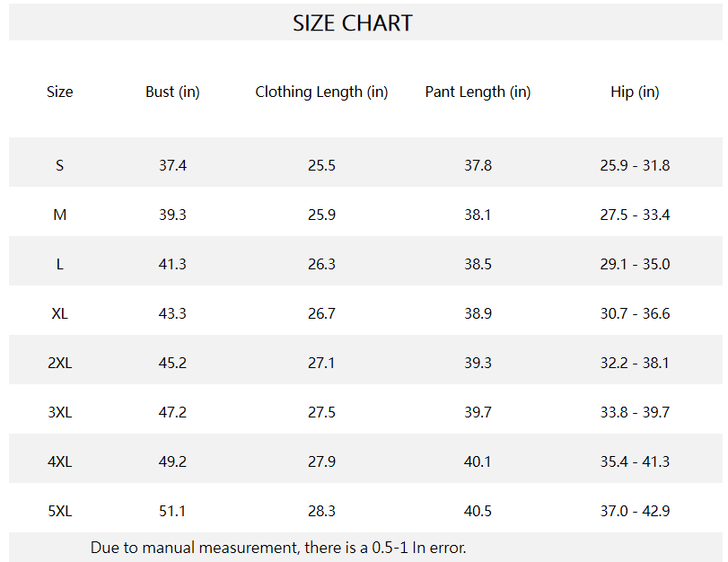Click the SIZE CHART title
This screenshot has height=562, width=728.
353,23
